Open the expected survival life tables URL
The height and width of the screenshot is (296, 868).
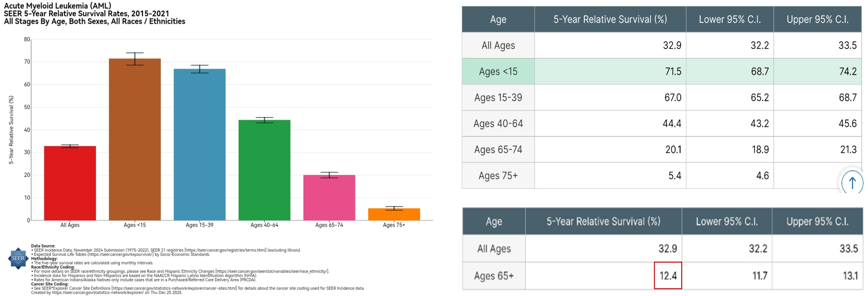click(x=121, y=255)
